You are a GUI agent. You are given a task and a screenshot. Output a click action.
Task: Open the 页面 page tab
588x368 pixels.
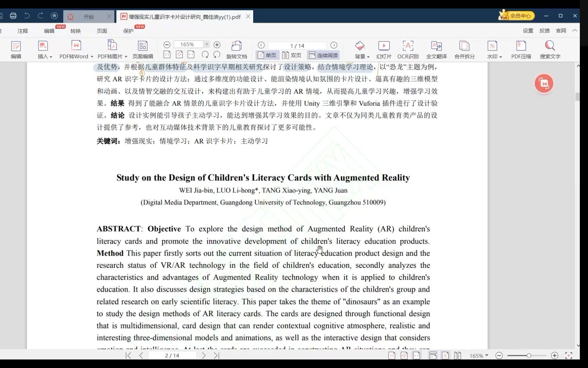click(102, 31)
